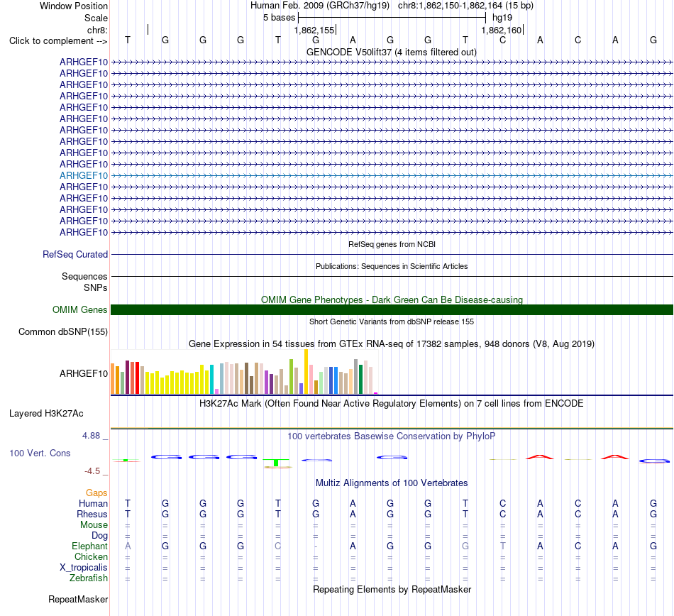Click the '1,862,160' ruler coordinate
This screenshot has width=674, height=616.
pos(501,30)
